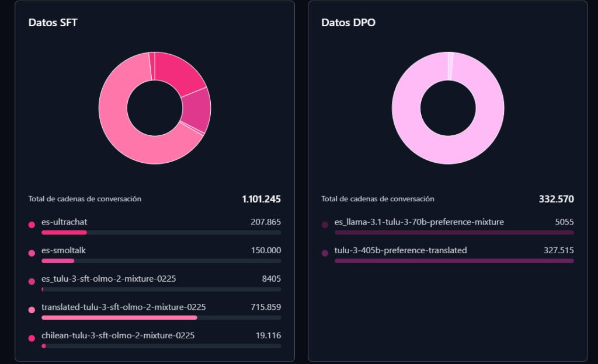Viewport: 598px width, 364px height.
Task: Click the 332.570 total conversation count
Action: [x=556, y=199]
